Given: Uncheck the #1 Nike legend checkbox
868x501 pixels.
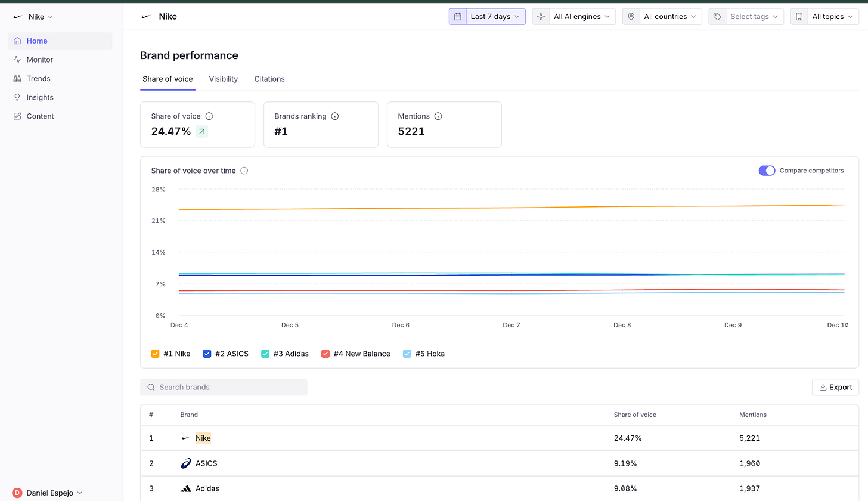Looking at the screenshot, I should [156, 354].
